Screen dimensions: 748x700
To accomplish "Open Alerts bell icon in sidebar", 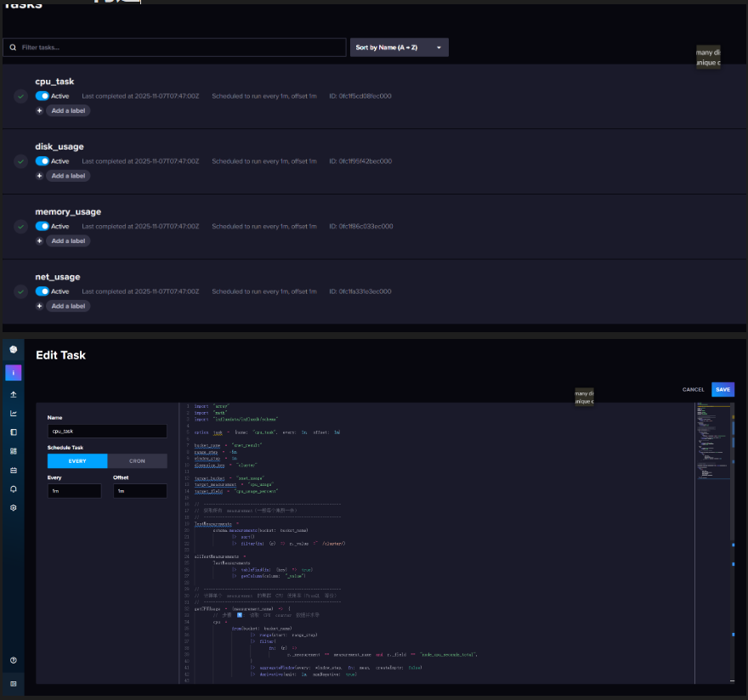I will 14,489.
